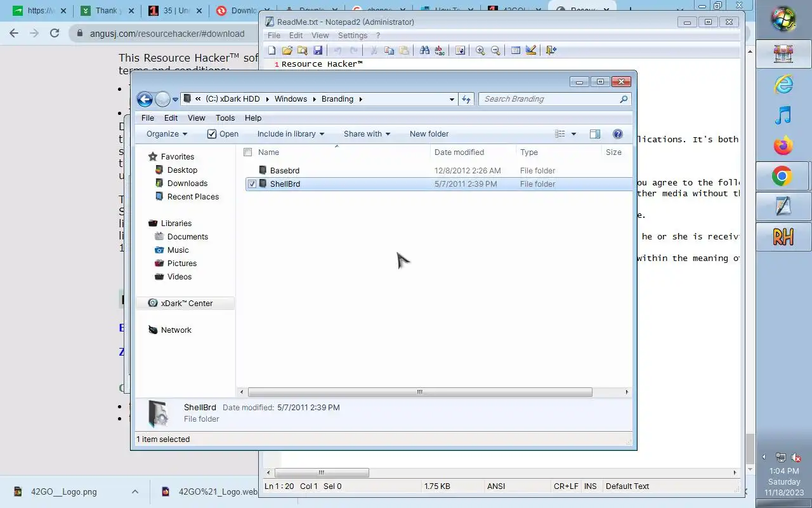This screenshot has width=812, height=508.
Task: Switch to Resource Hacker RH taskbar icon
Action: point(783,237)
